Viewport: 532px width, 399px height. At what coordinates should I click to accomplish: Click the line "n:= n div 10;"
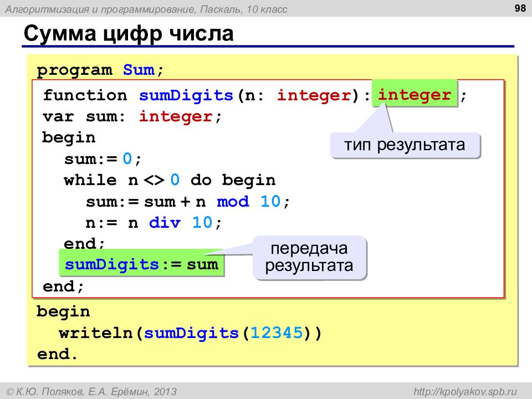pyautogui.click(x=154, y=223)
